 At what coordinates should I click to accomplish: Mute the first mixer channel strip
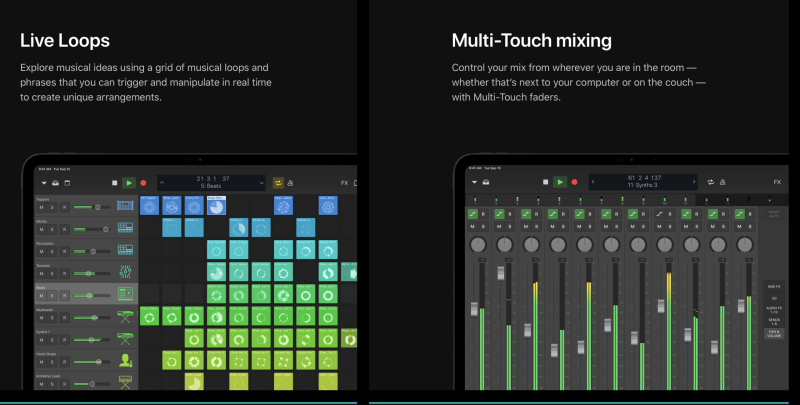pos(472,226)
